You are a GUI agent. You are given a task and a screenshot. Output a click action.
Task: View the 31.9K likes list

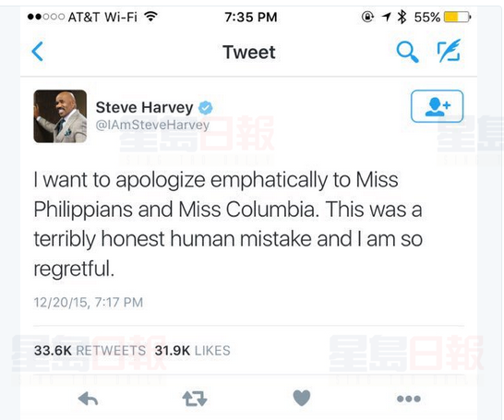click(x=192, y=350)
